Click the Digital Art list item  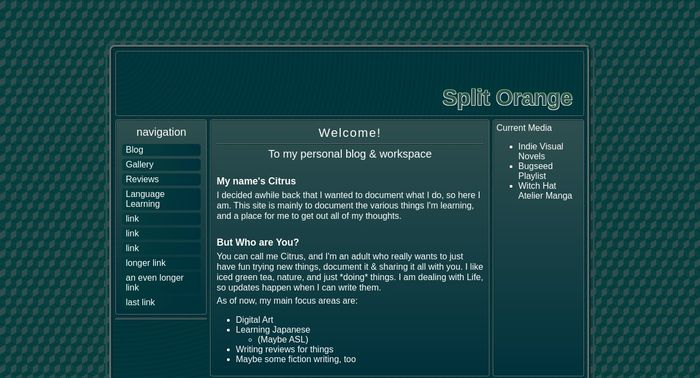[254, 320]
